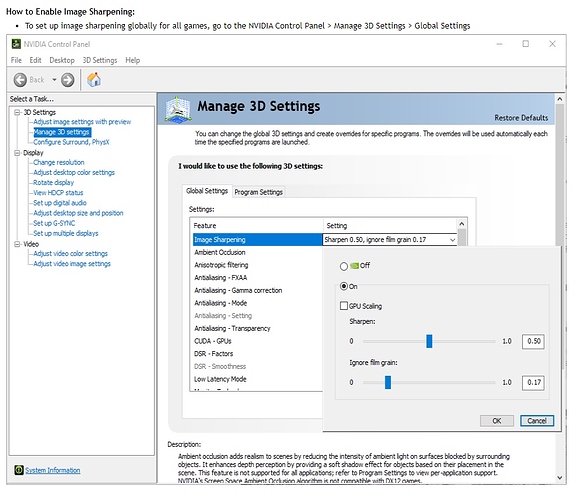Switch to the Program Settings tab
This screenshot has width=576, height=500.
coord(259,192)
